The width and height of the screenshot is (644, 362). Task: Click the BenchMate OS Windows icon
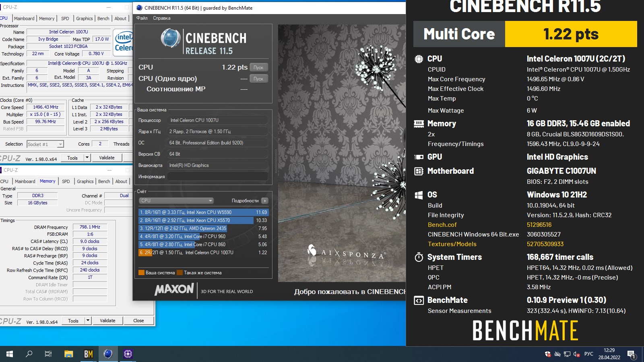pos(419,195)
